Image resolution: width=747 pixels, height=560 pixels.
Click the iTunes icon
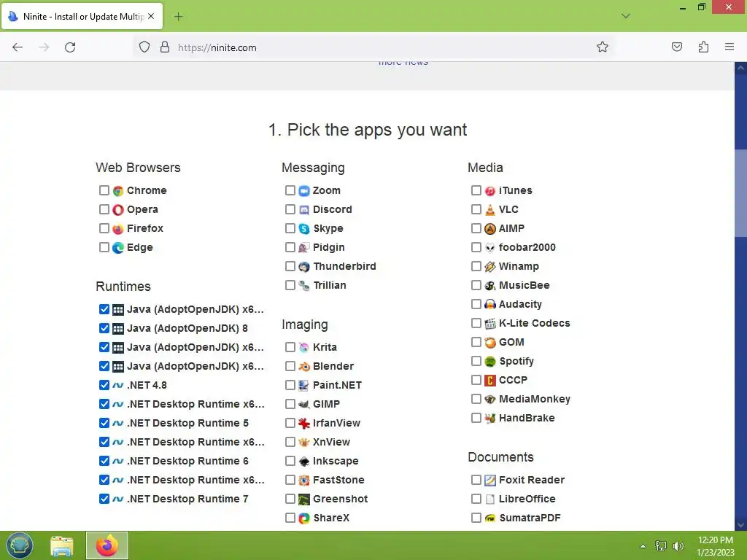pyautogui.click(x=489, y=191)
